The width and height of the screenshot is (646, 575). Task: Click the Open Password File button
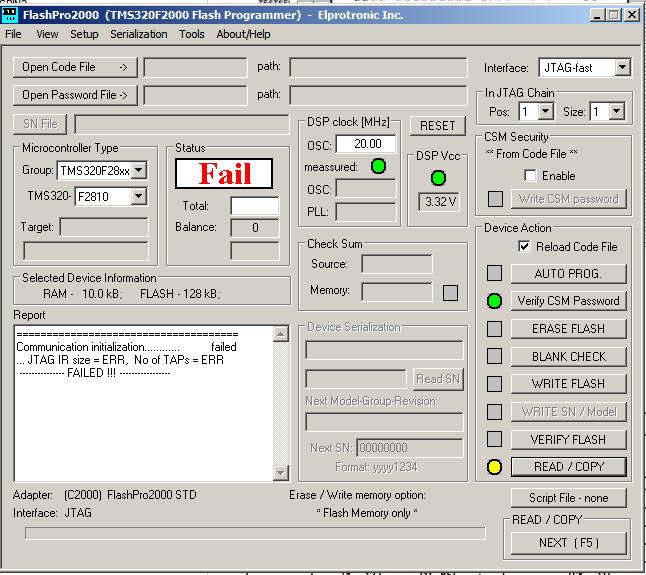[75, 95]
